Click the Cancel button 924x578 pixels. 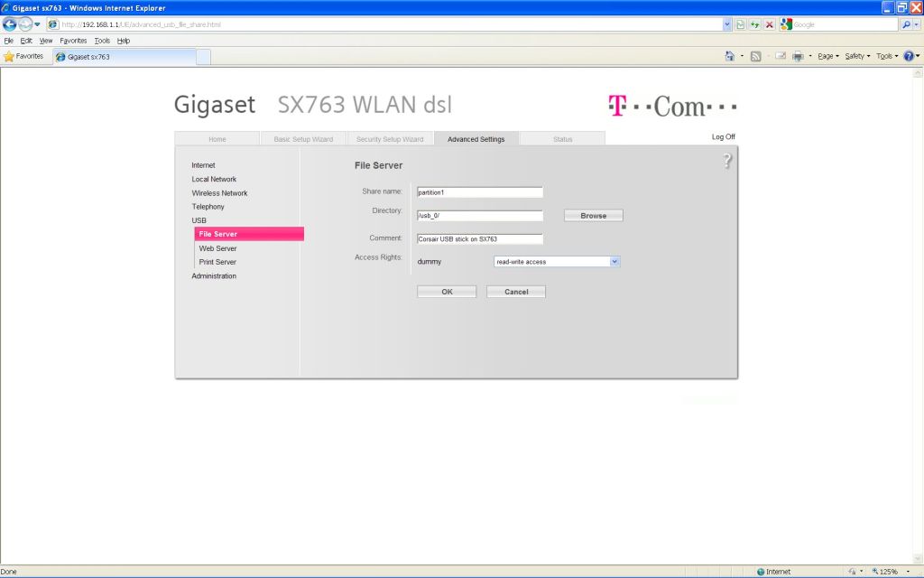[x=516, y=292]
